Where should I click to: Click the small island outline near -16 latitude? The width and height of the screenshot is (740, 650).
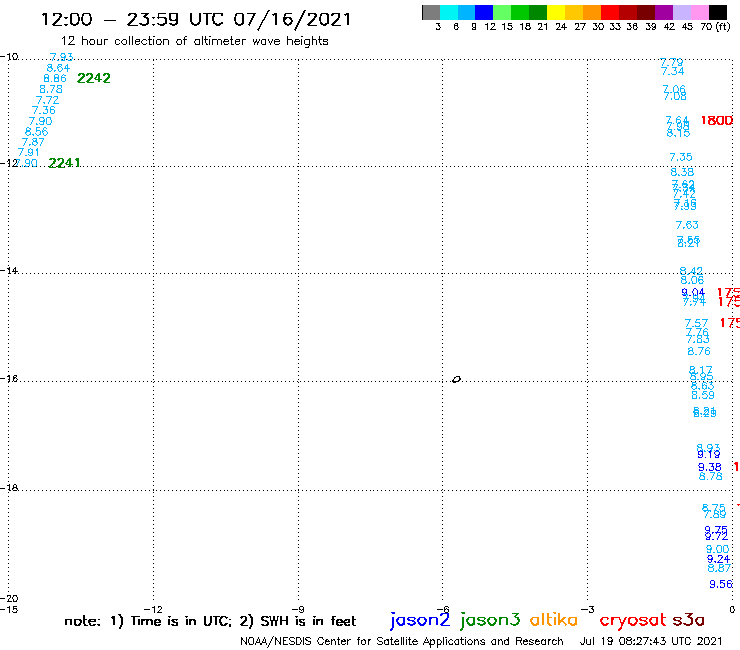(456, 379)
